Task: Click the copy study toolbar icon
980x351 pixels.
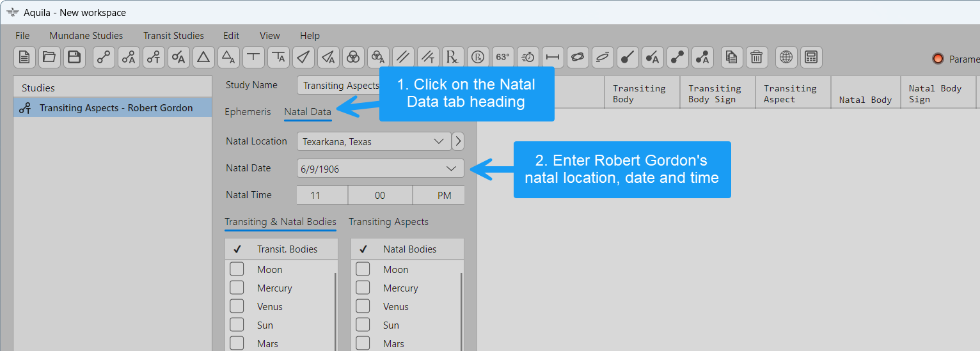Action: (732, 57)
